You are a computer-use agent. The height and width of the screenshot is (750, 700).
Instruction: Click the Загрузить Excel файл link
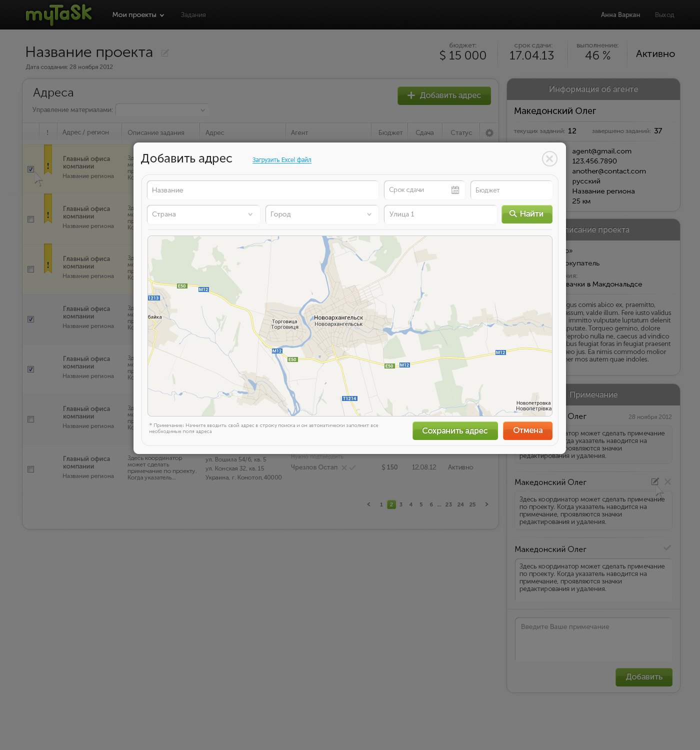pyautogui.click(x=281, y=160)
